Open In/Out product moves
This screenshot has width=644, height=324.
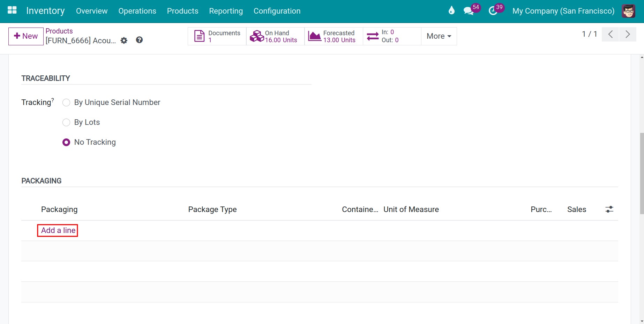pyautogui.click(x=392, y=36)
